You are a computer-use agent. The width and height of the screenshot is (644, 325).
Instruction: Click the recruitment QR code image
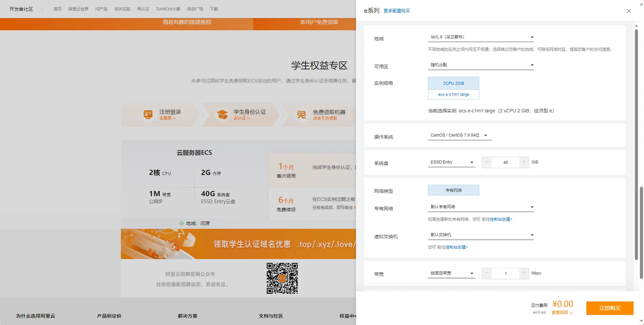(x=282, y=278)
